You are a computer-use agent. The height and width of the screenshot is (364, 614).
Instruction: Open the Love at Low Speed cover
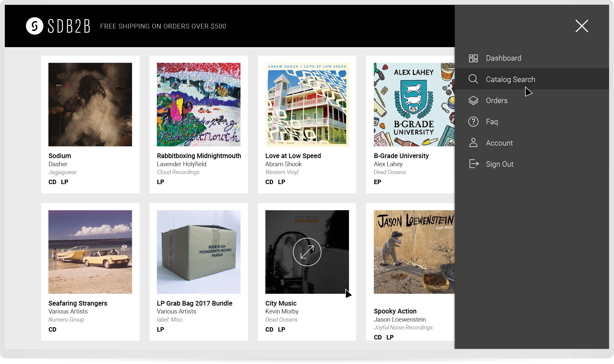coord(307,105)
